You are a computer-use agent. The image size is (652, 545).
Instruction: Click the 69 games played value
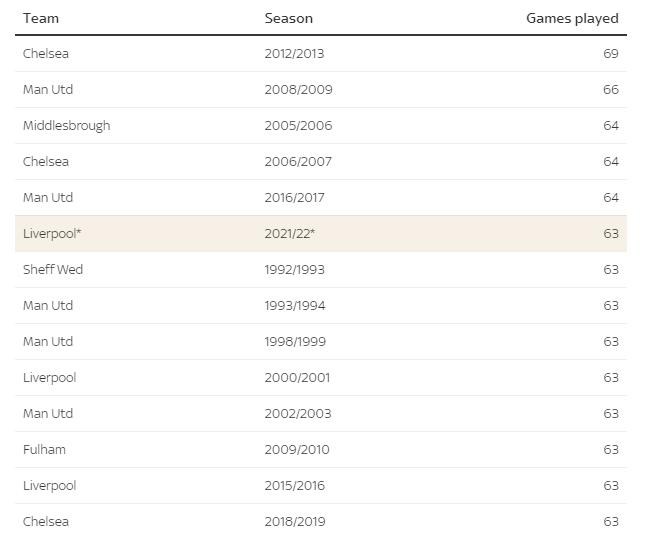pos(610,54)
